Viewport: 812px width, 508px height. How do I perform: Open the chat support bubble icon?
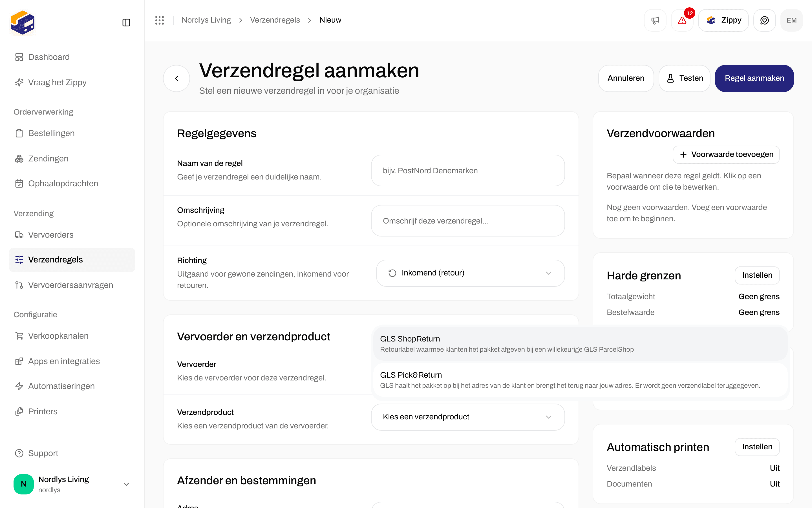[x=764, y=20]
